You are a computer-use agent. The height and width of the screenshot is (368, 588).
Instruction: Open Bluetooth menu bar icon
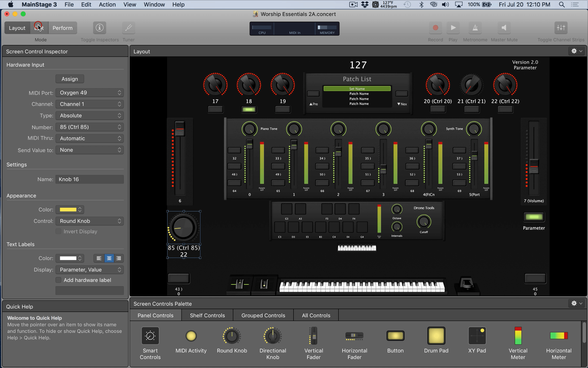[421, 4]
